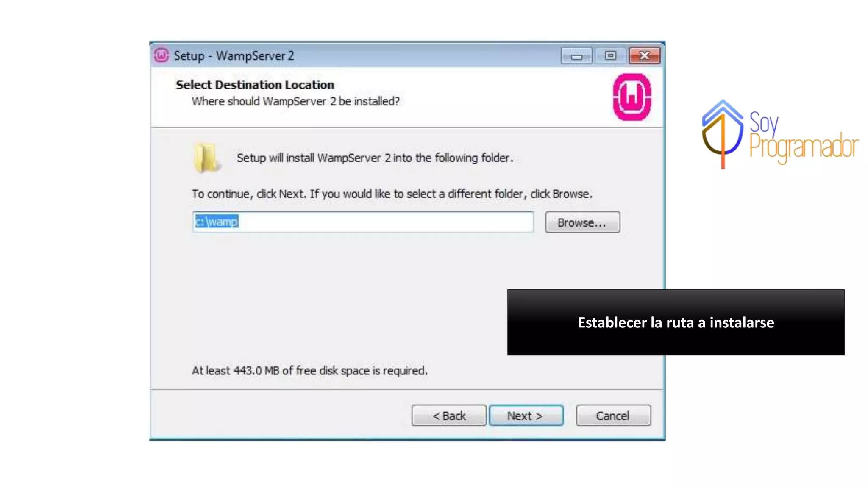Minimize the Setup window
Viewport: 868px width, 488px height.
click(x=576, y=56)
